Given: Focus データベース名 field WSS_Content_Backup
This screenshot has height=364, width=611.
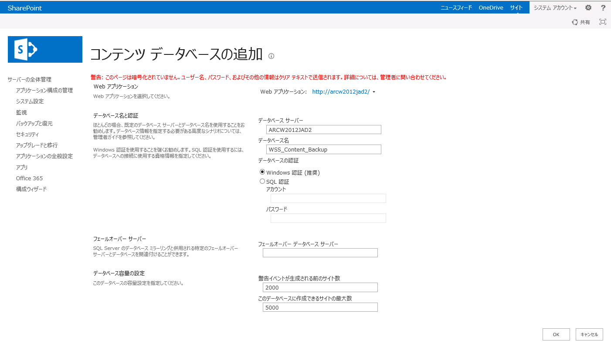Looking at the screenshot, I should (x=324, y=149).
